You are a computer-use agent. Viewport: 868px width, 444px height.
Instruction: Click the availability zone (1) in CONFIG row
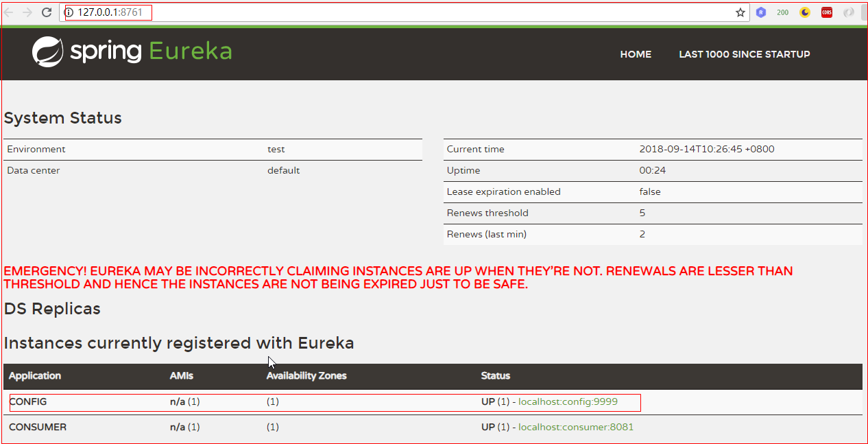[273, 401]
